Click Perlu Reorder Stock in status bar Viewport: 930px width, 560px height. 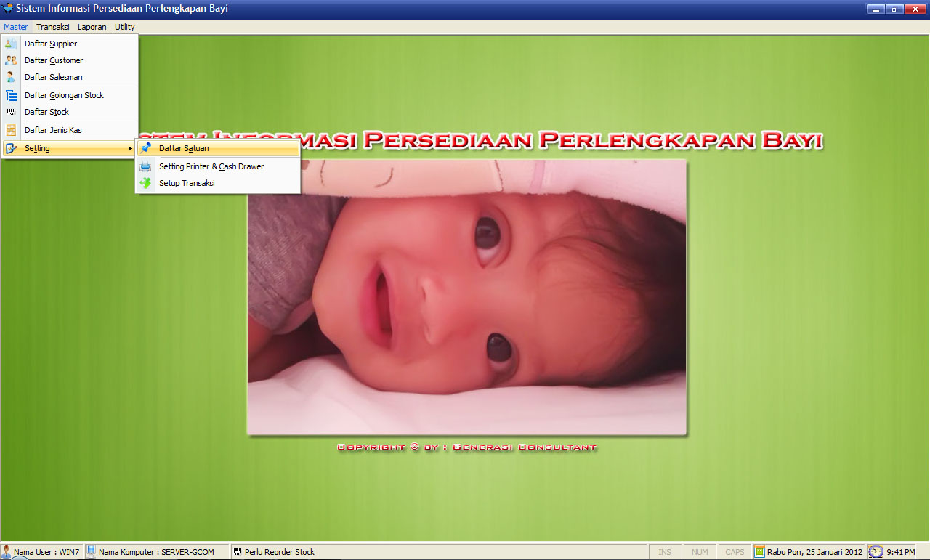(279, 552)
